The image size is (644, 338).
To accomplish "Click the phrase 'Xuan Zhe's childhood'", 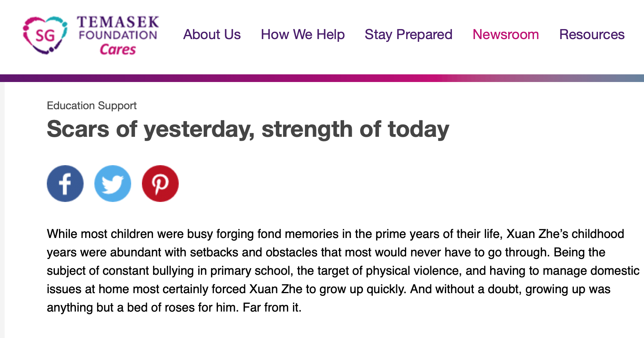I will [x=565, y=234].
